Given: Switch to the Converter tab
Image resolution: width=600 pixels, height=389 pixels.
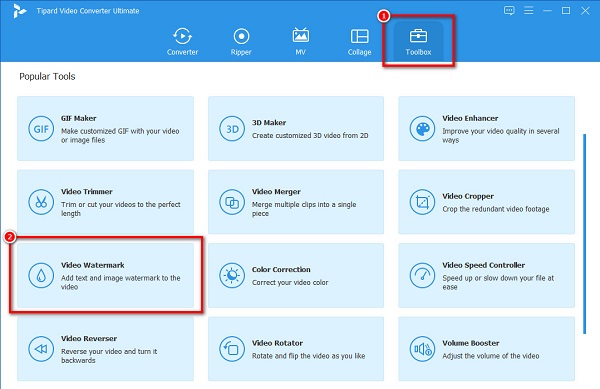Looking at the screenshot, I should point(182,42).
